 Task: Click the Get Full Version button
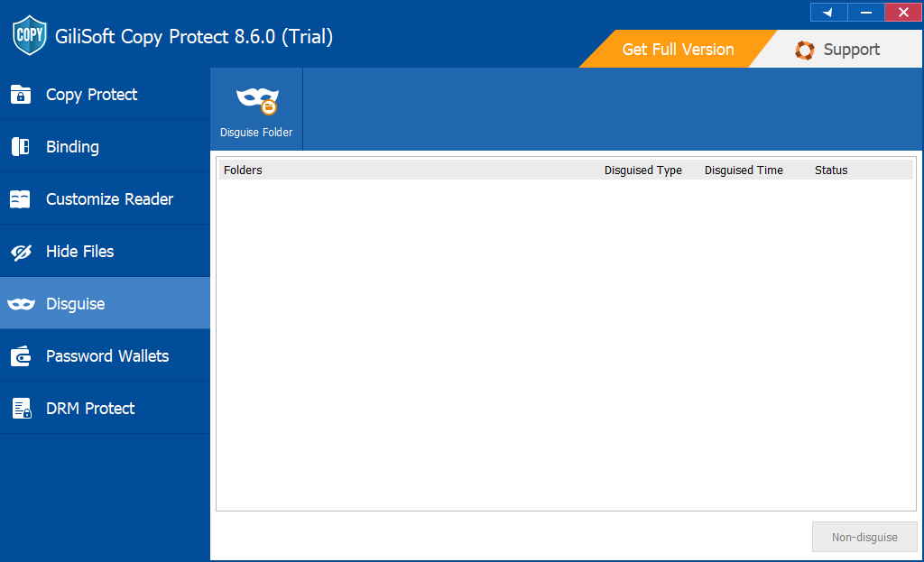[678, 50]
